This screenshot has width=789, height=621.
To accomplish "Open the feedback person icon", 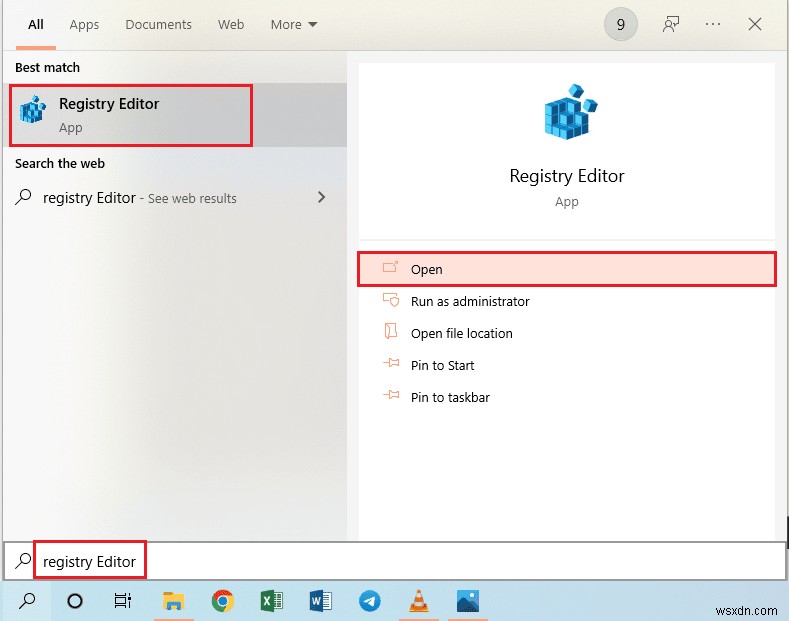I will click(671, 24).
